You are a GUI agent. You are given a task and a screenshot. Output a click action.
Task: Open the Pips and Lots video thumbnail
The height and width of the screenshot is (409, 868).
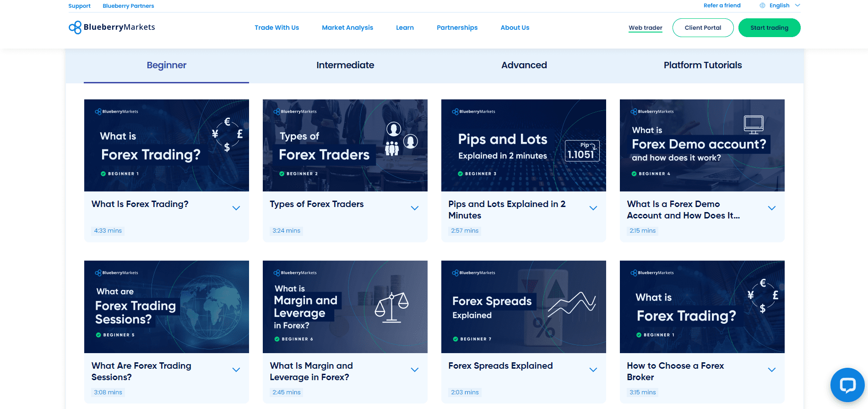point(524,145)
